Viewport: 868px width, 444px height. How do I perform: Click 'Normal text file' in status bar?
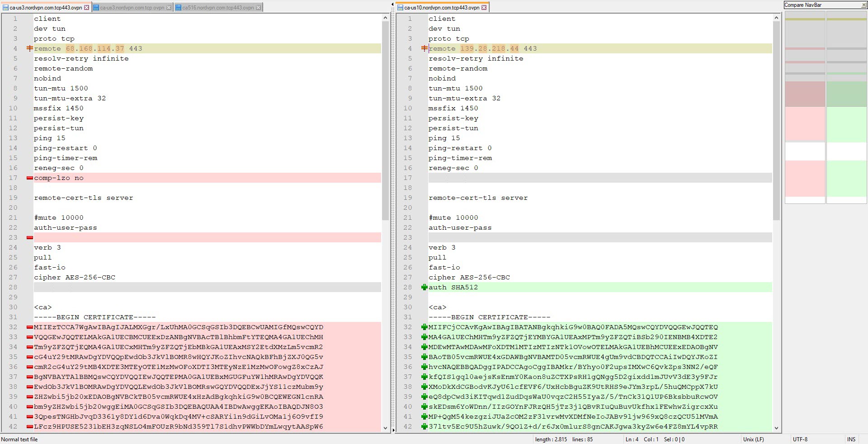[19, 439]
